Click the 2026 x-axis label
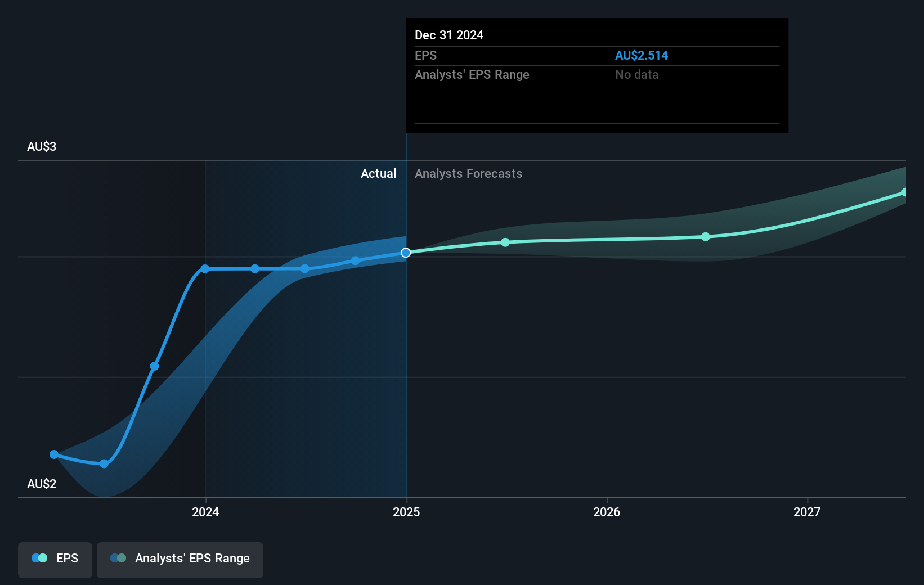Image resolution: width=924 pixels, height=585 pixels. click(x=607, y=512)
